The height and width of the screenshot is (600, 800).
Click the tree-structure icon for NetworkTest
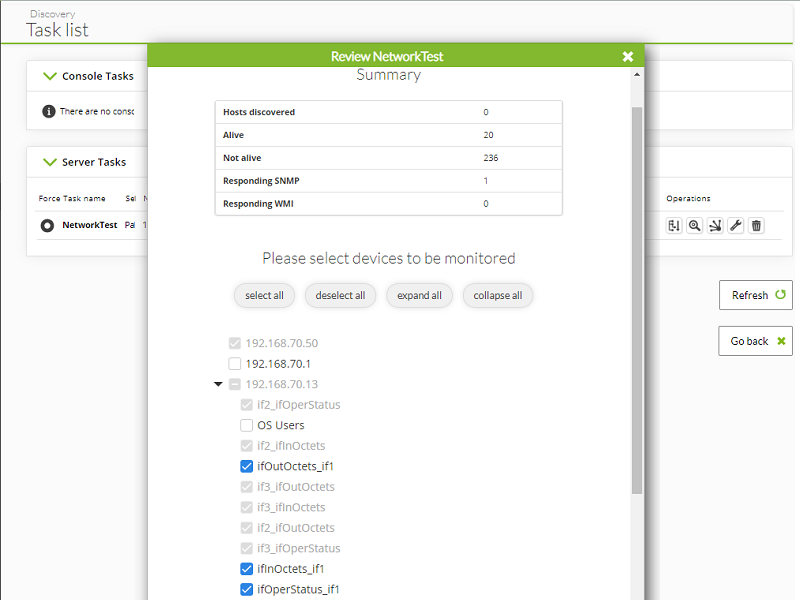pyautogui.click(x=674, y=226)
